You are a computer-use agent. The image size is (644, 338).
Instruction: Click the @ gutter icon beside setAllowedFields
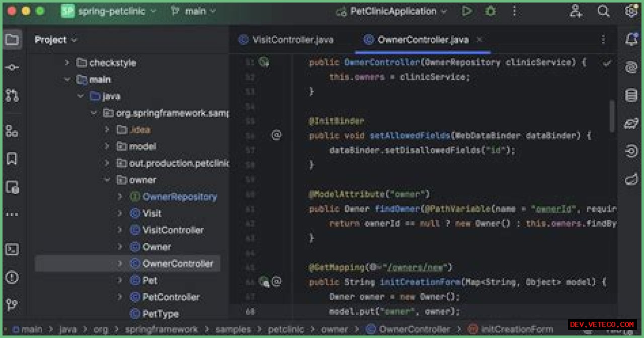click(x=276, y=135)
